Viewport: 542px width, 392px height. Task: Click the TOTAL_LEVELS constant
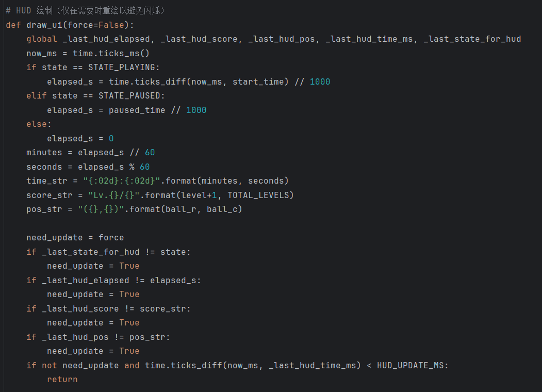(x=261, y=195)
